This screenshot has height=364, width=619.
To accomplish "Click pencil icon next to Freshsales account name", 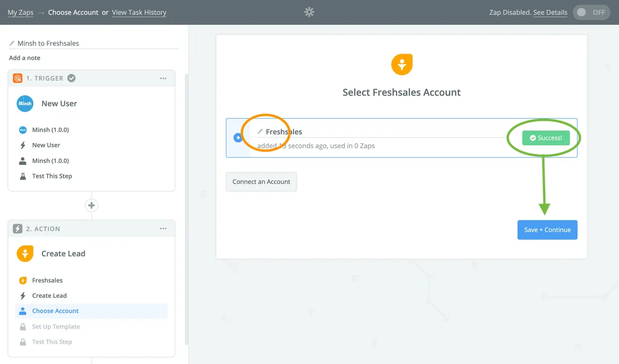I will (260, 132).
